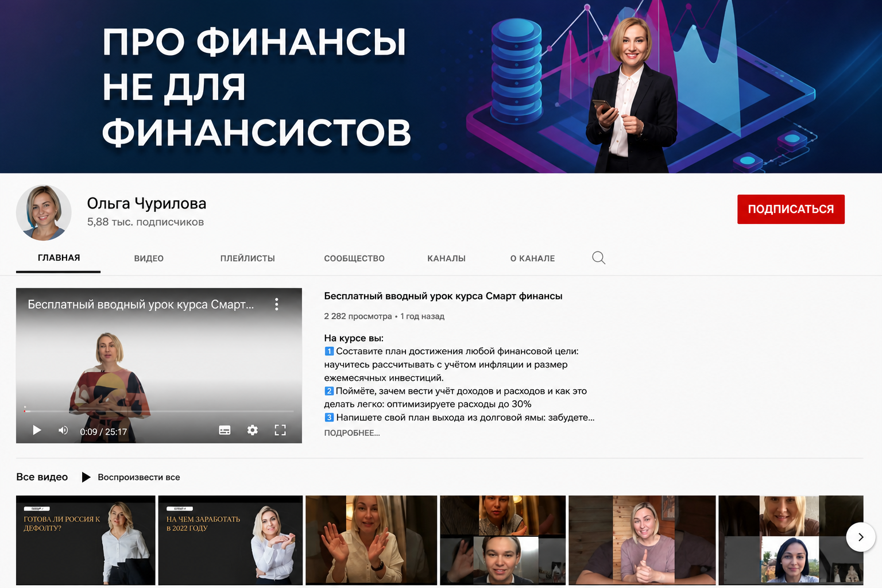
Task: Open the Все видео section heading
Action: [42, 477]
